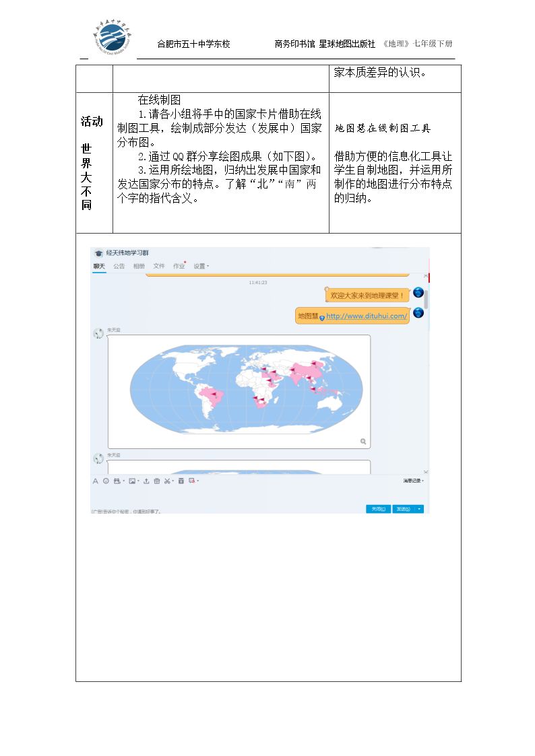Open the 设置 dropdown menu
This screenshot has height=756, width=535.
coord(201,266)
